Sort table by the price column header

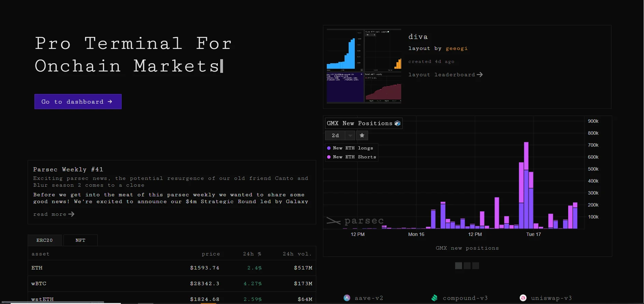point(211,254)
